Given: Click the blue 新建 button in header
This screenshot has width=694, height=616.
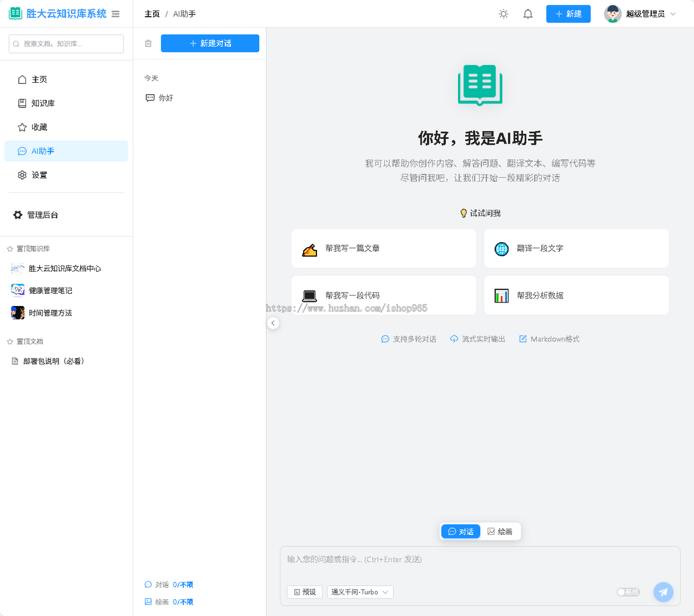Looking at the screenshot, I should click(569, 14).
